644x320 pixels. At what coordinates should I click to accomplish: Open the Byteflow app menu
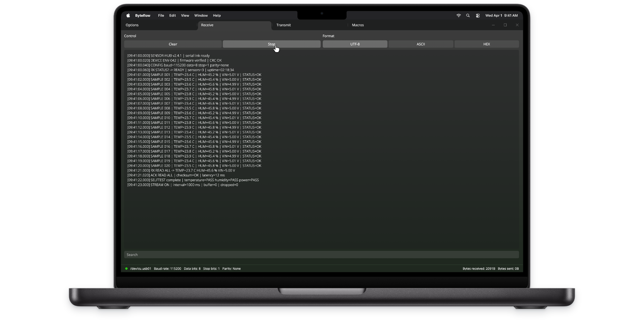coord(143,16)
